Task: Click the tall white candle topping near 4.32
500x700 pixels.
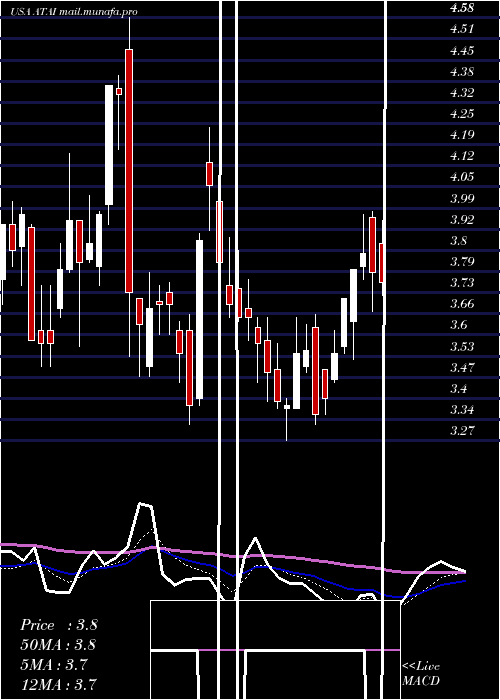Action: tap(109, 145)
